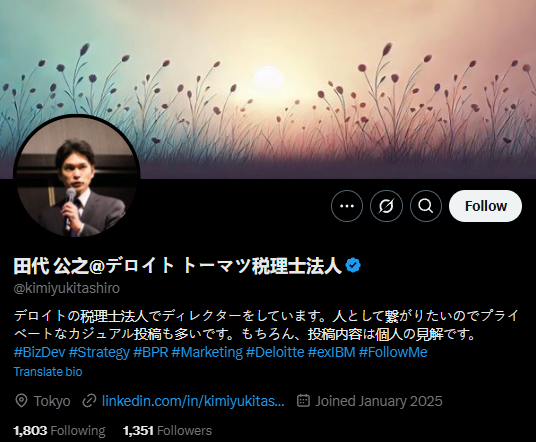
Task: Follow this account
Action: coord(485,206)
